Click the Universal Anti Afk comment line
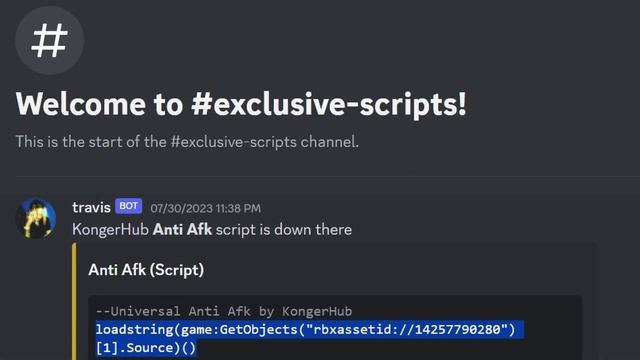The width and height of the screenshot is (640, 360). tap(224, 311)
